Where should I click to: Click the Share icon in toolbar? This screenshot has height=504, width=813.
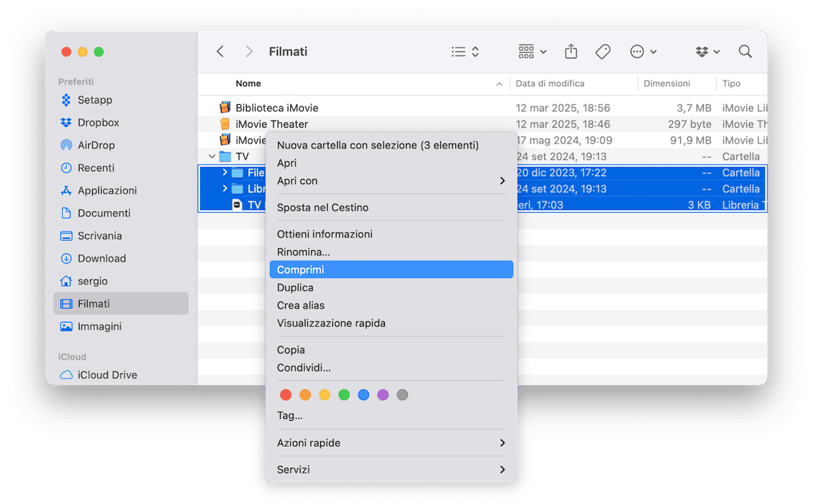click(x=570, y=51)
